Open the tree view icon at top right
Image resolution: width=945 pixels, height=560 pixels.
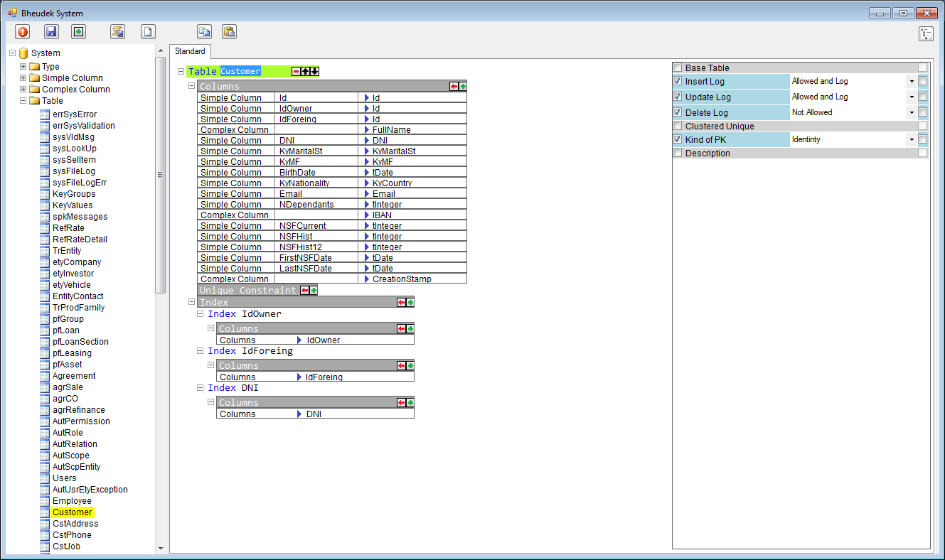(926, 34)
